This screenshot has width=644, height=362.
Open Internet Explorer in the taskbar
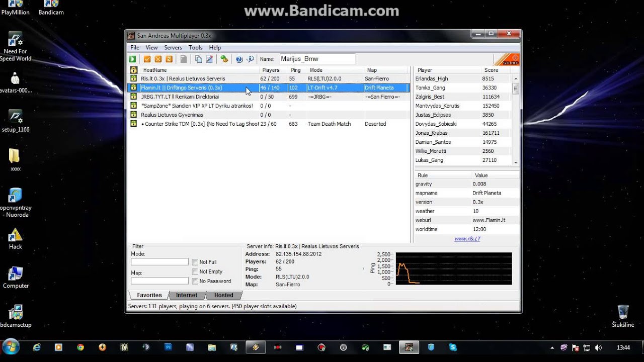(x=37, y=347)
